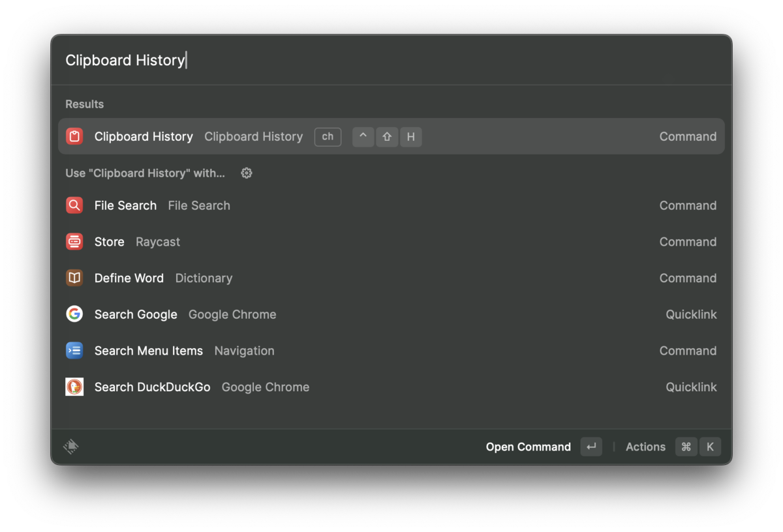Screen dimensions: 783x532
Task: Click the gear icon next to Use Clipboard History with
Action: point(246,173)
